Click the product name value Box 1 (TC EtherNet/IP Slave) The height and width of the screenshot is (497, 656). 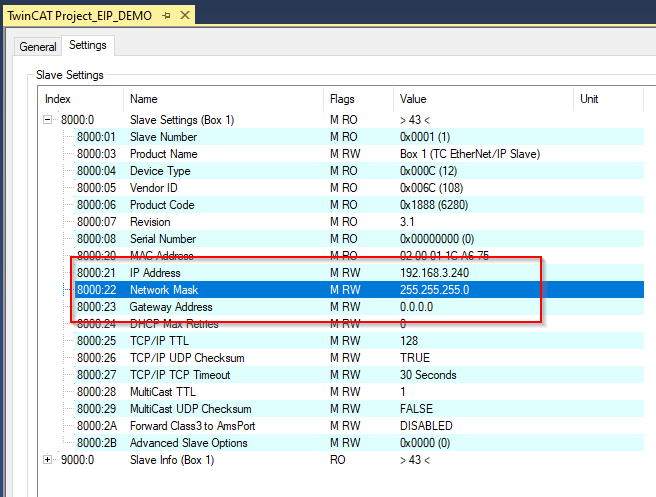pyautogui.click(x=470, y=154)
